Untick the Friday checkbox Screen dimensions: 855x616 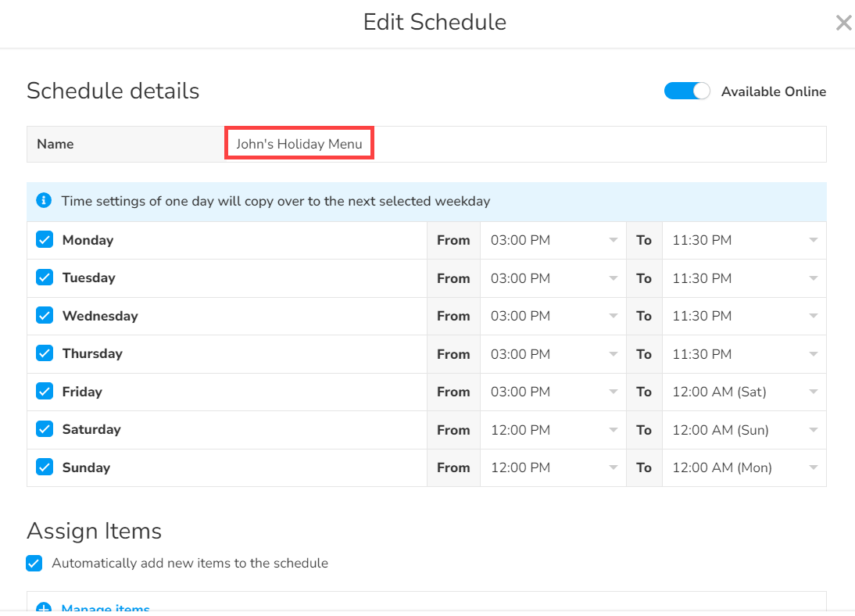pos(45,392)
